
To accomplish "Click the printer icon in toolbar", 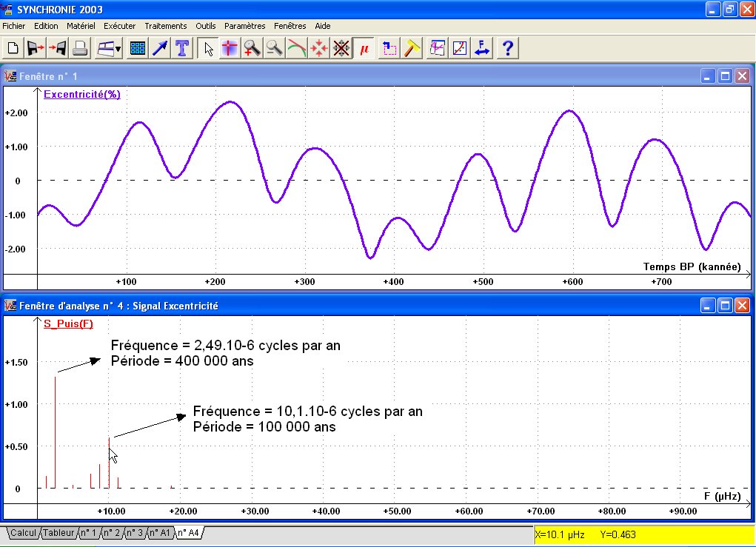I will point(81,49).
